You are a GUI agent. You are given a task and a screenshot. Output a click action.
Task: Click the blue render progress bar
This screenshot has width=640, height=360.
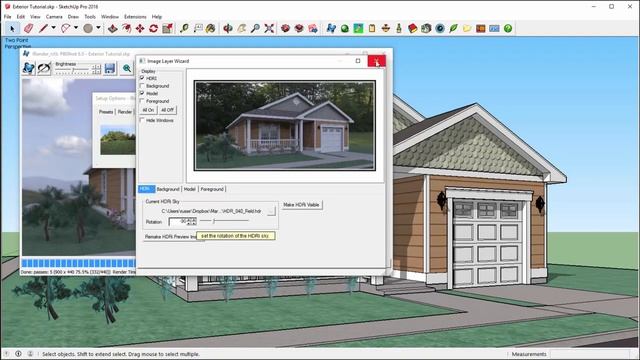(x=78, y=263)
